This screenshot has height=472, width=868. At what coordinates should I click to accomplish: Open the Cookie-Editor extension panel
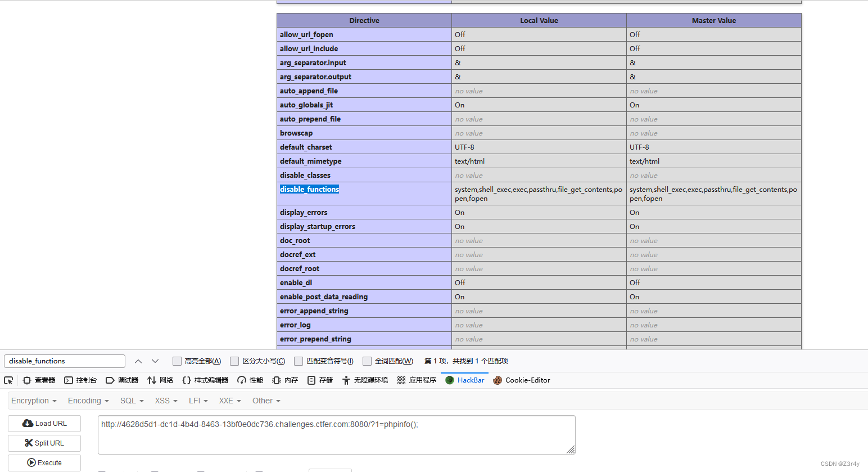click(x=521, y=380)
